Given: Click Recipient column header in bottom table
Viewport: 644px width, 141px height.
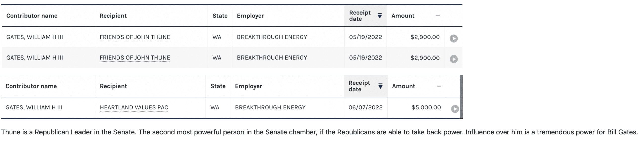Looking at the screenshot, I should pyautogui.click(x=113, y=86).
